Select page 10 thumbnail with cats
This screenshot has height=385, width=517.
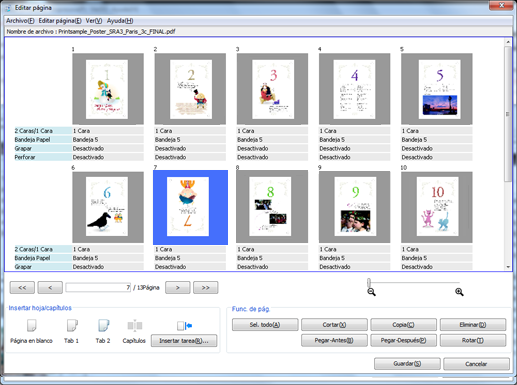(x=437, y=207)
